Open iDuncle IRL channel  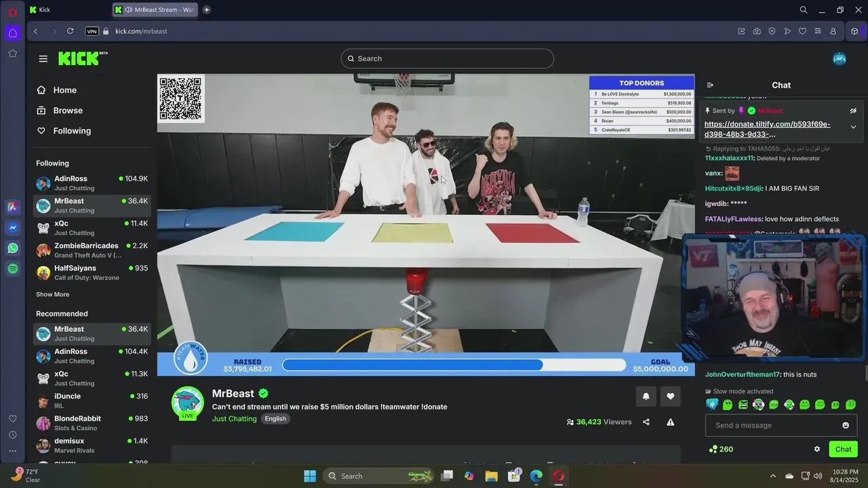click(x=92, y=401)
